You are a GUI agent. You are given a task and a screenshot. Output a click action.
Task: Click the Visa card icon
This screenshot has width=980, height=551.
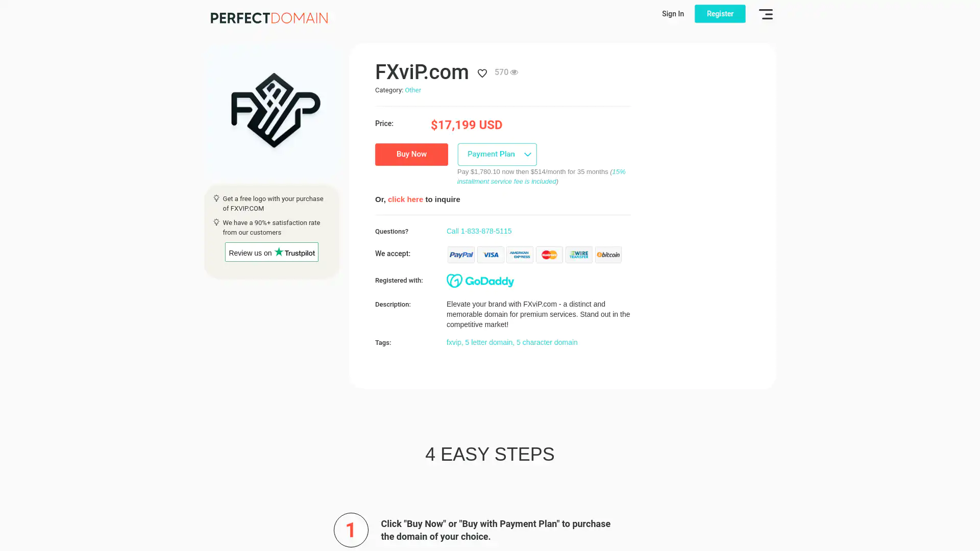click(x=491, y=255)
